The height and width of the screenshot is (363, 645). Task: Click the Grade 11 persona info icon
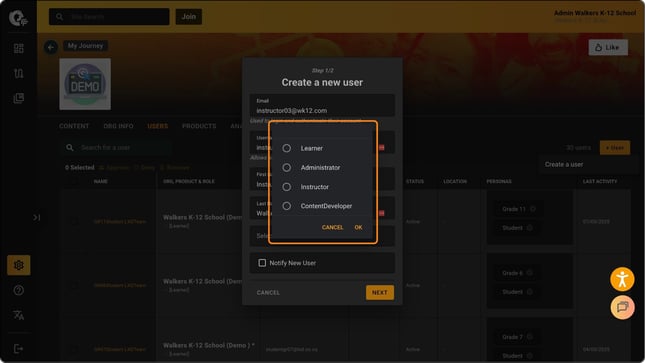point(533,209)
